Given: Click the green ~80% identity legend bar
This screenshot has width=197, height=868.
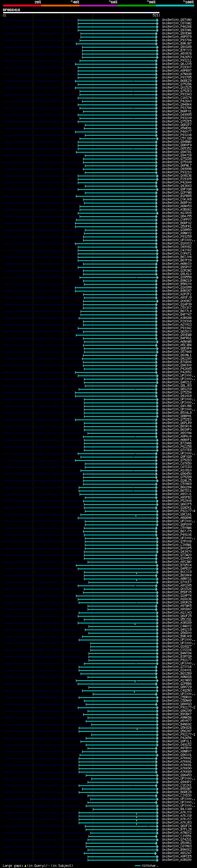Looking at the screenshot, I should (x=137, y=6).
